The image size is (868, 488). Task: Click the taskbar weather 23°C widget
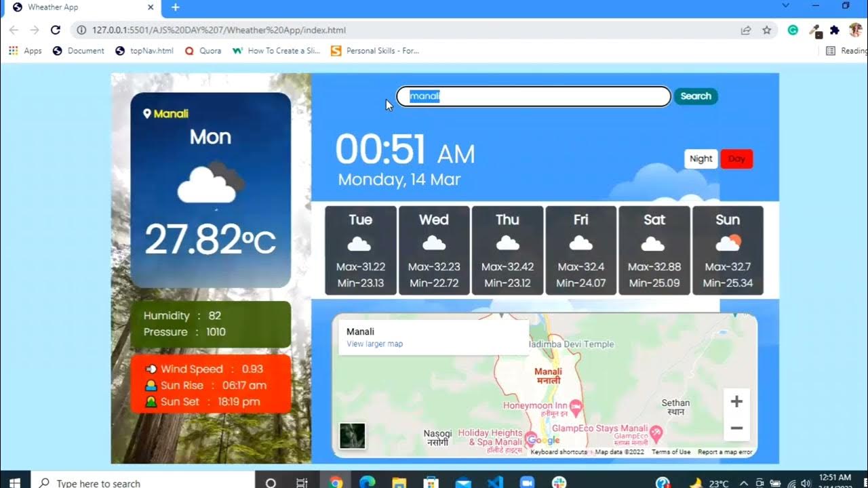coord(709,483)
